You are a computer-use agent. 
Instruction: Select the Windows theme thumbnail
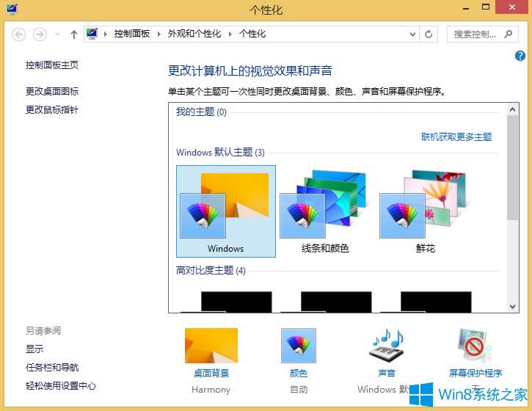point(225,211)
